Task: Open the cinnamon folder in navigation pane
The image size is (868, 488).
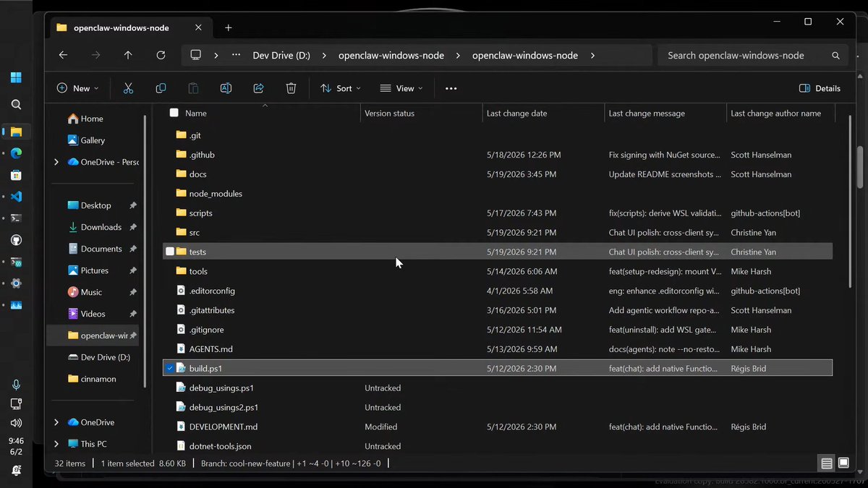Action: click(x=91, y=379)
